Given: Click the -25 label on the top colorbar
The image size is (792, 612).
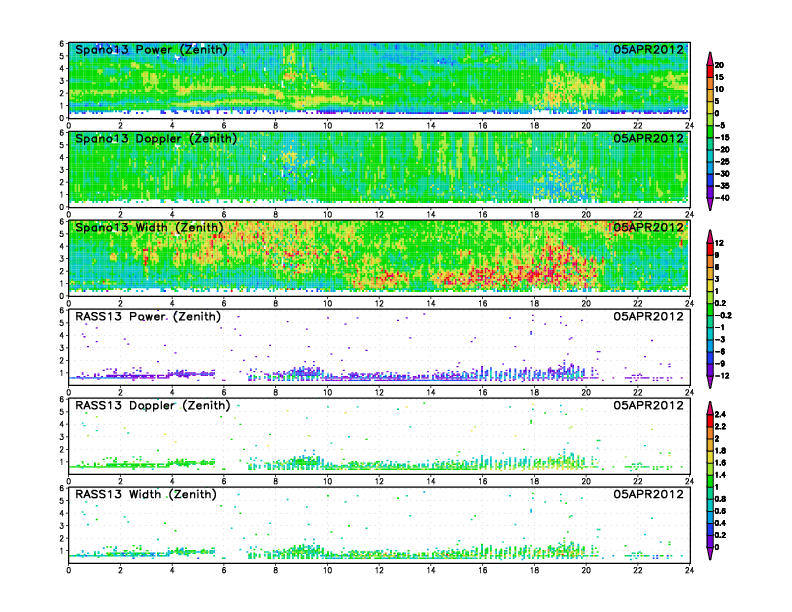Looking at the screenshot, I should tap(722, 162).
